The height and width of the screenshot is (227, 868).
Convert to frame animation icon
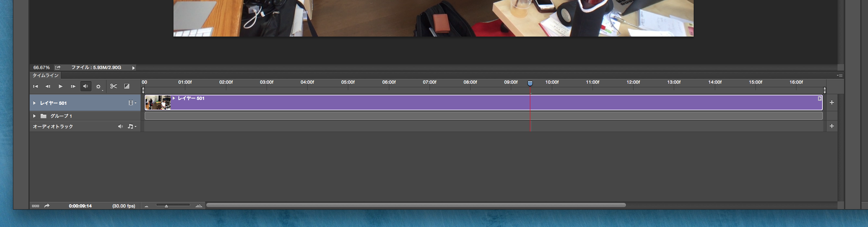coord(35,206)
